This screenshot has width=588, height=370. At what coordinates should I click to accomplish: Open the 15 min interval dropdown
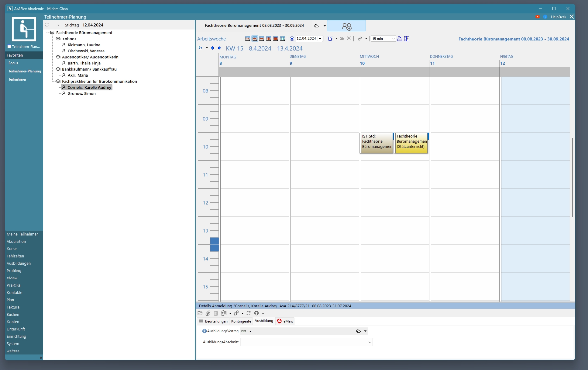[393, 39]
